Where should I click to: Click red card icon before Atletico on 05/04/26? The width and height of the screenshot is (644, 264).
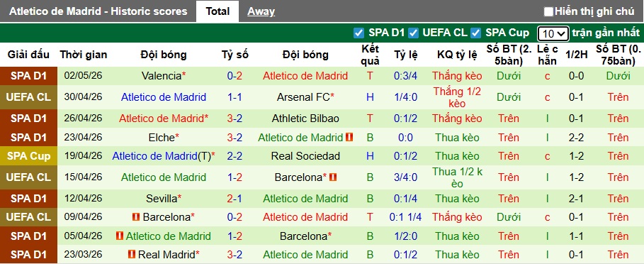tap(120, 236)
